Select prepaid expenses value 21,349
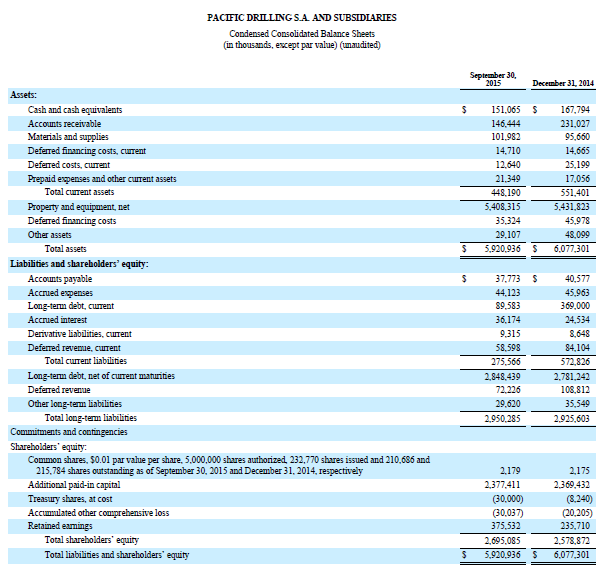Image resolution: width=600 pixels, height=573 pixels. pyautogui.click(x=508, y=179)
